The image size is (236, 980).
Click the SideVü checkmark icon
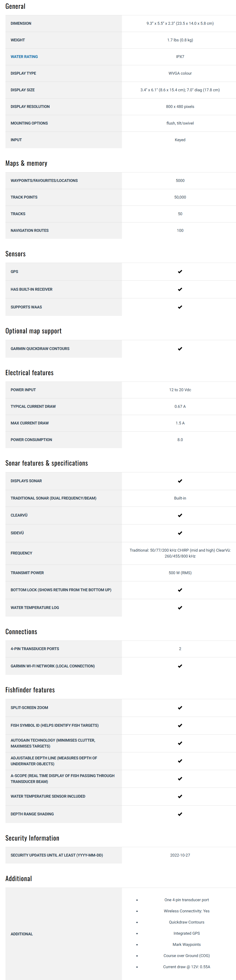click(x=180, y=533)
